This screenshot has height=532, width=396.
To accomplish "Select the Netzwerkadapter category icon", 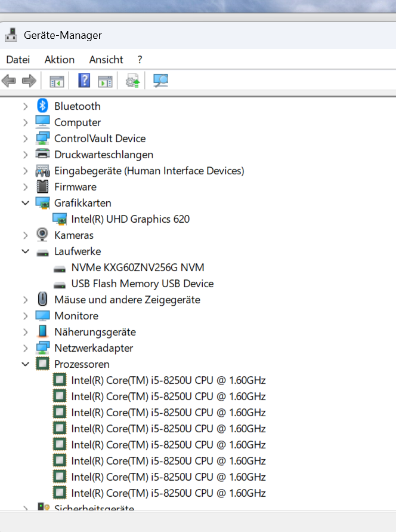I will point(42,348).
